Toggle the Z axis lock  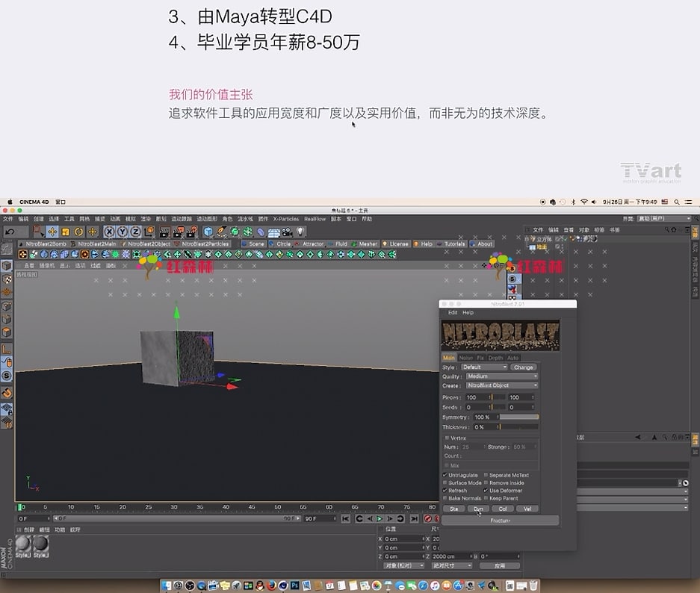coord(136,232)
